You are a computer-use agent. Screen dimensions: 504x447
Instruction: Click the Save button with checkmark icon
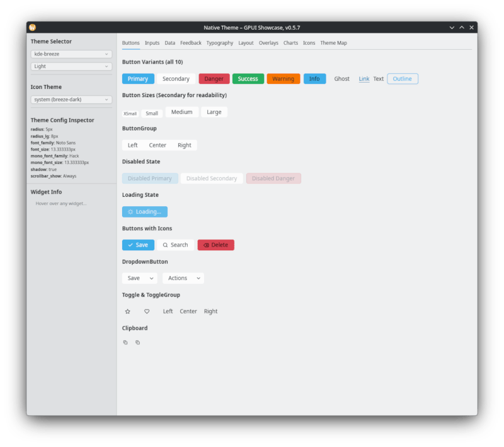pyautogui.click(x=138, y=245)
